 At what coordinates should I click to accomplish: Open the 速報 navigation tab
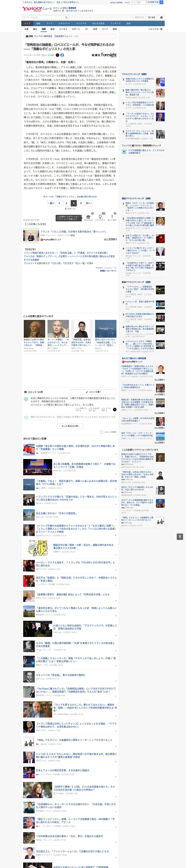coord(38,24)
